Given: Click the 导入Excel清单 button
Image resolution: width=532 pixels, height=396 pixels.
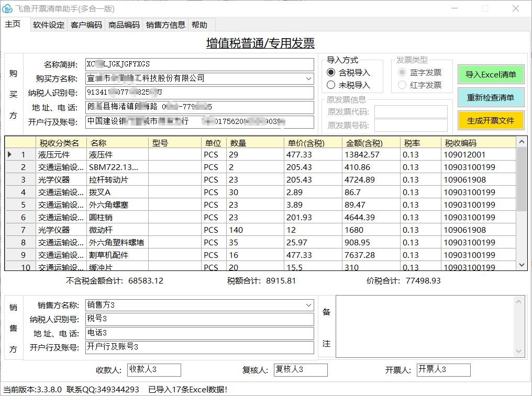Looking at the screenshot, I should [490, 74].
